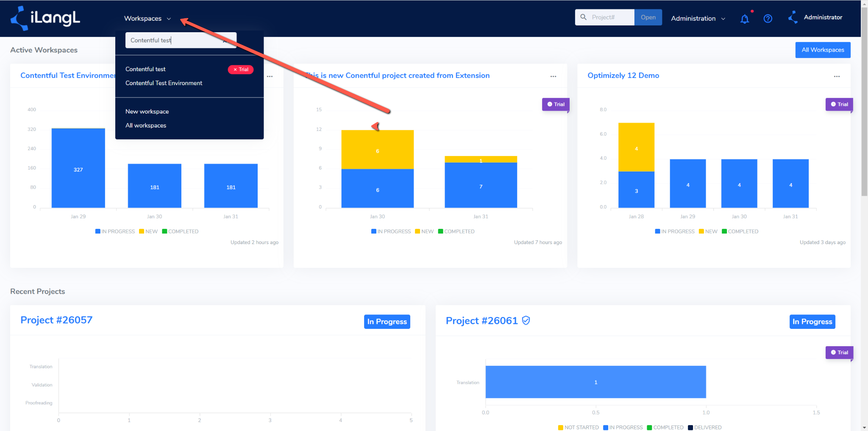Click the yellow 6 bar segment for Jan 30
This screenshot has width=868, height=431.
click(378, 150)
